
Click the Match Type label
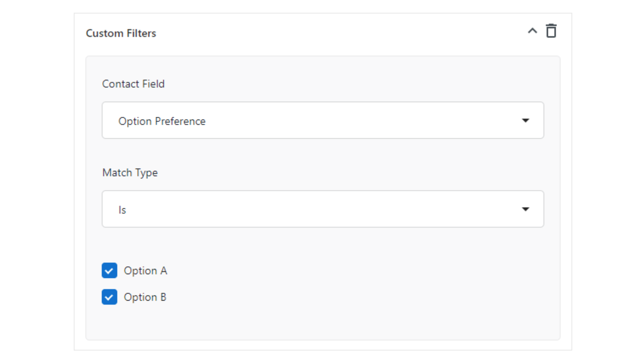[x=130, y=173]
